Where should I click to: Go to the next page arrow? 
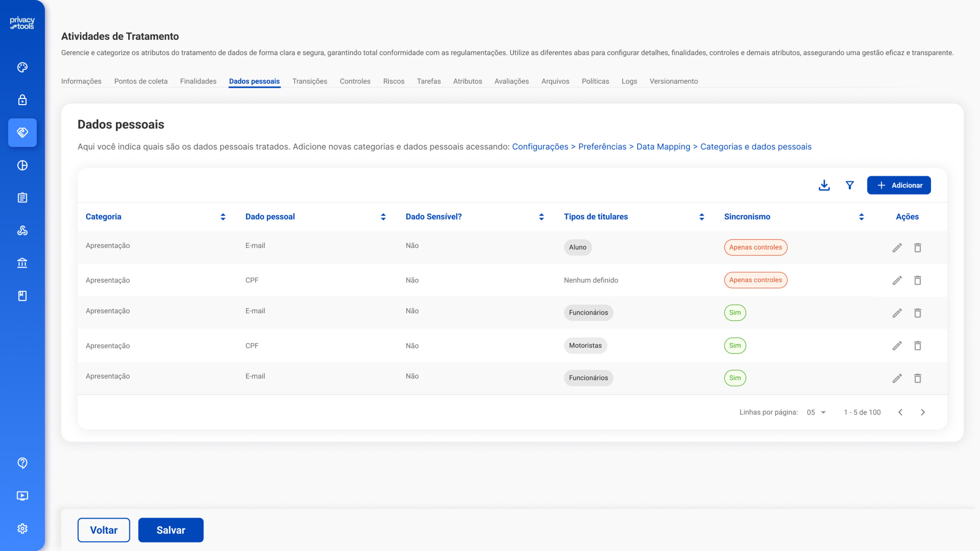(x=923, y=412)
